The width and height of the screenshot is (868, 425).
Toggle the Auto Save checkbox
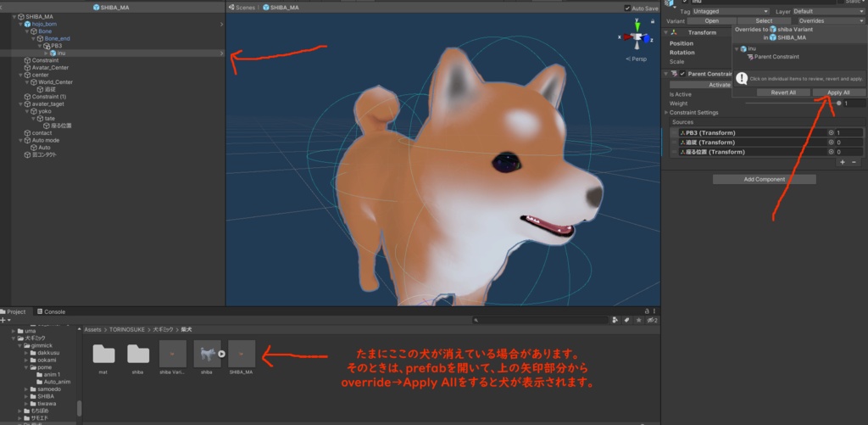[x=626, y=8]
